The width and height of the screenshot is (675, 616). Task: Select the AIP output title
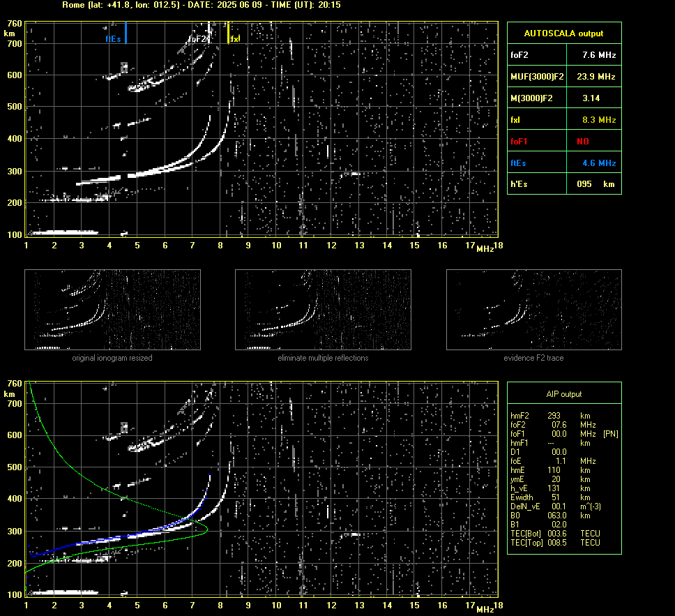(x=564, y=394)
